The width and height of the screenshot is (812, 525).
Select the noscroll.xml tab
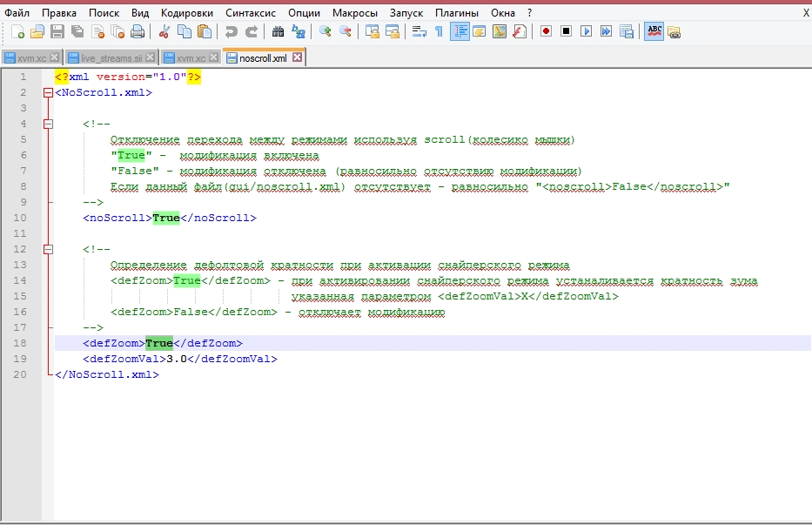click(x=263, y=58)
